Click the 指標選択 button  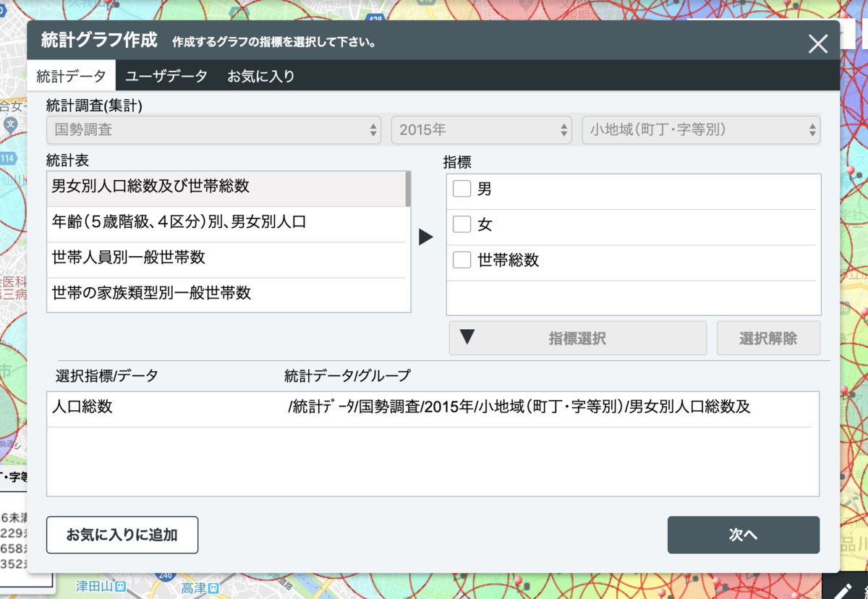pos(577,338)
